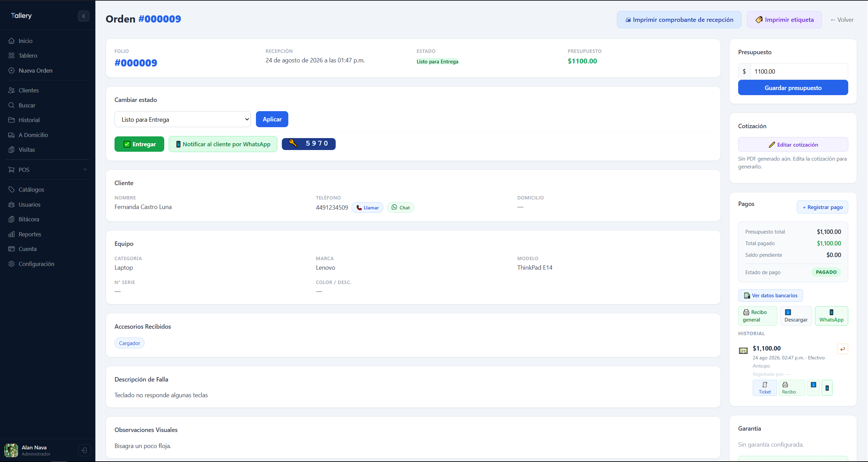Click the Usuarios people icon
This screenshot has width=868, height=462.
(12, 205)
